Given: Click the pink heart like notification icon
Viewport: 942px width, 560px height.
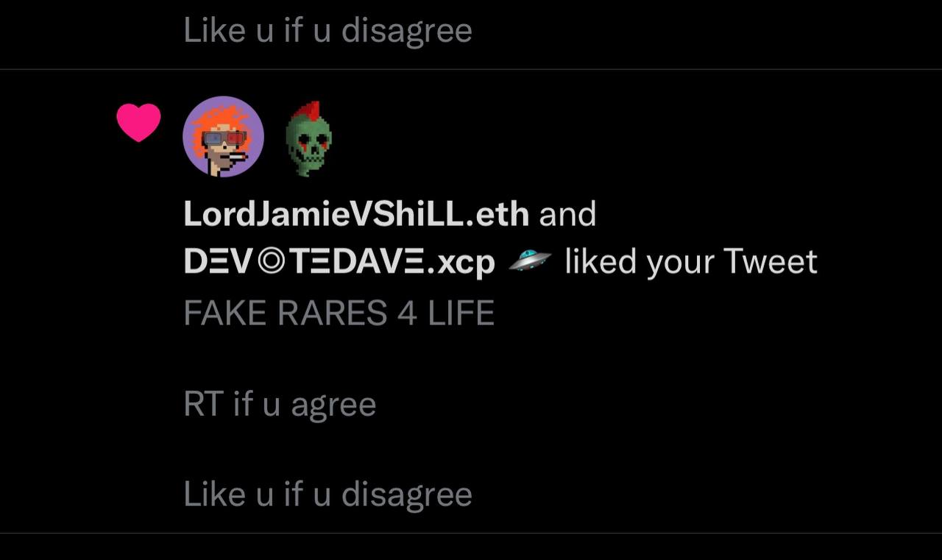Looking at the screenshot, I should point(138,122).
